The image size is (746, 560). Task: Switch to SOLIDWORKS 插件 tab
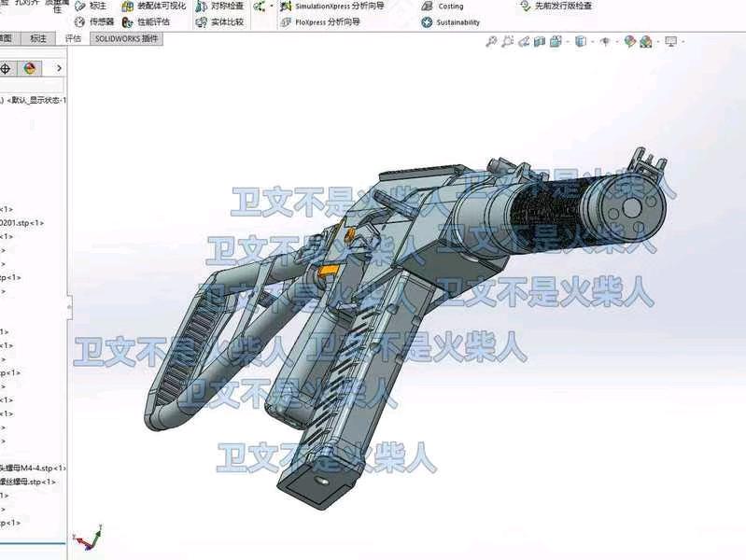click(x=125, y=39)
